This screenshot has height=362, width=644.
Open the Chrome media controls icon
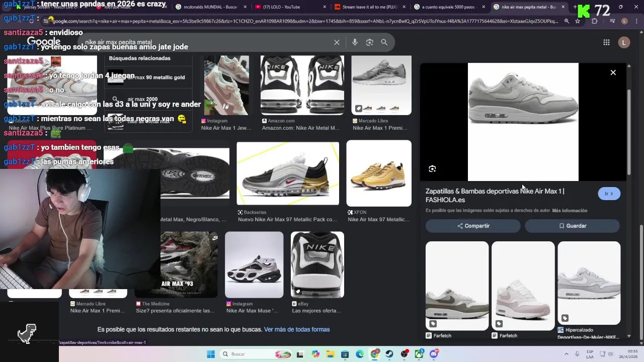tap(612, 21)
